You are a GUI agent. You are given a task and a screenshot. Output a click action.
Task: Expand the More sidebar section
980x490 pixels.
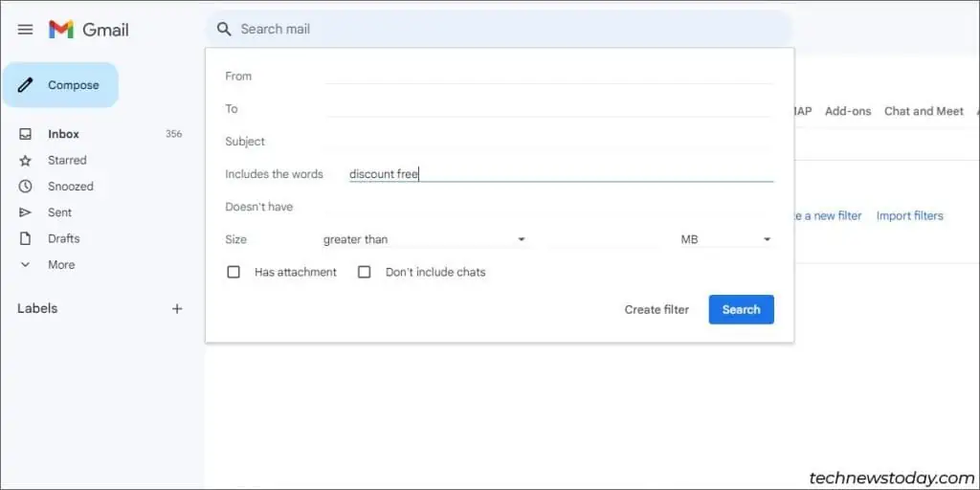coord(61,265)
